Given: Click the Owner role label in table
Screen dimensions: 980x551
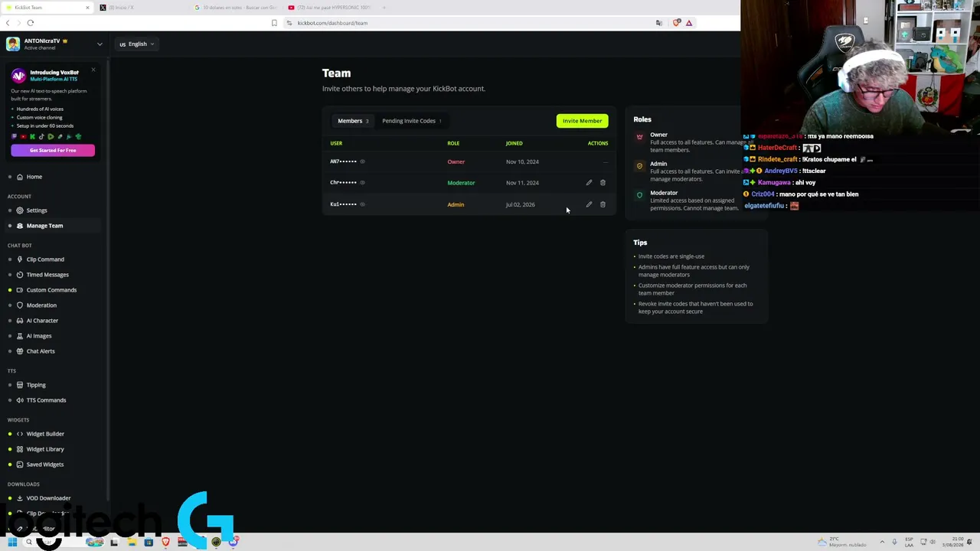Looking at the screenshot, I should 456,161.
